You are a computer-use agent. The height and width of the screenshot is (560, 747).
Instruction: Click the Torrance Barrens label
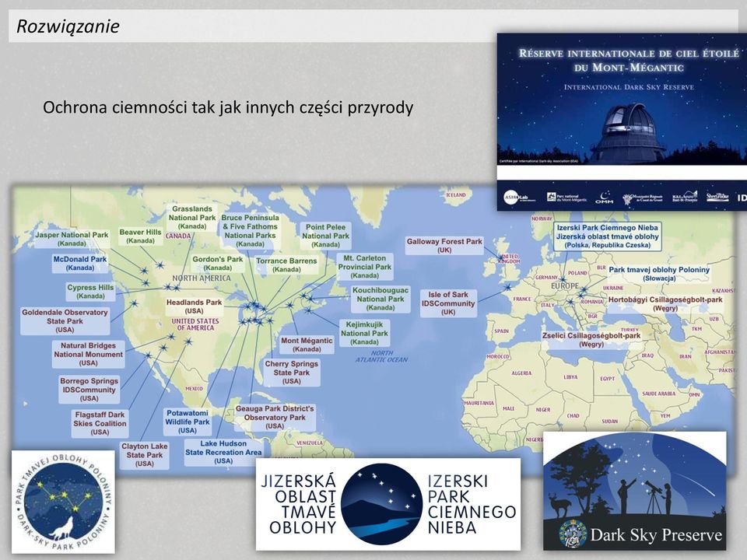coord(286,265)
